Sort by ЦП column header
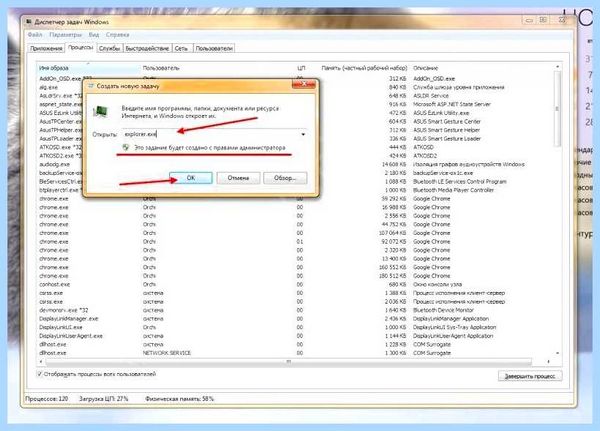This screenshot has height=431, width=600. tap(301, 68)
